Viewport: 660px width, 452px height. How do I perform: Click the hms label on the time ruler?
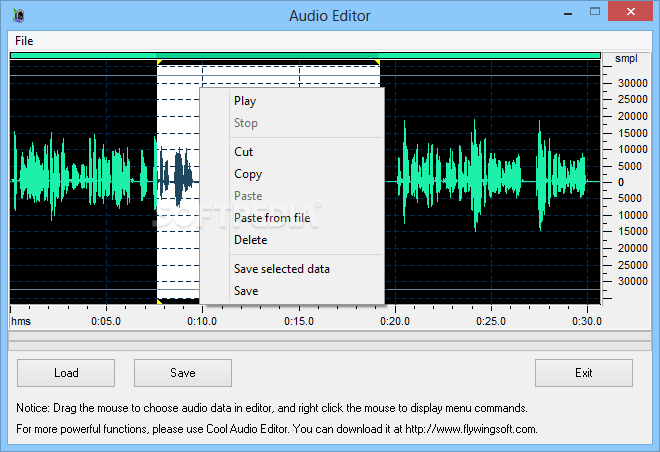pyautogui.click(x=21, y=321)
